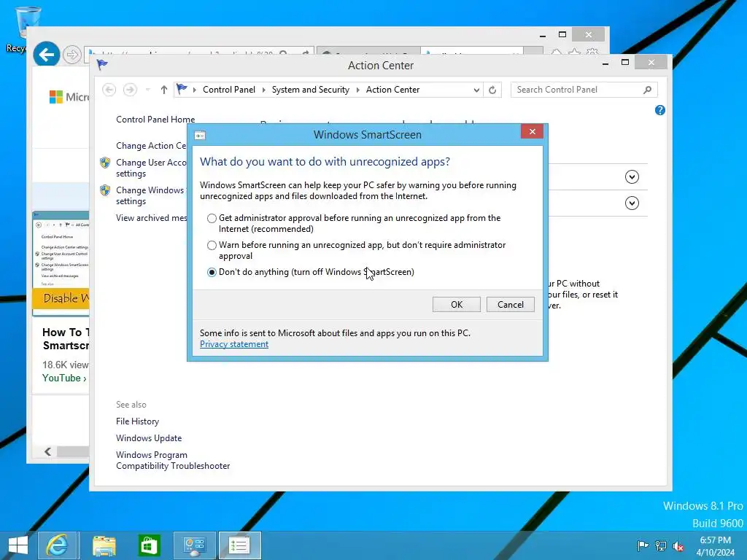Screen dimensions: 747x560
Task: Click the address bar flag icon
Action: (x=182, y=89)
